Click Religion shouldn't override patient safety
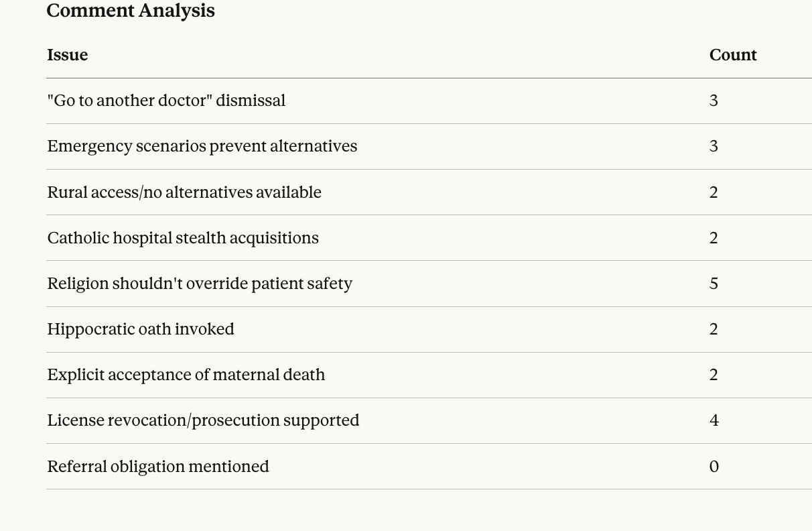 [200, 284]
